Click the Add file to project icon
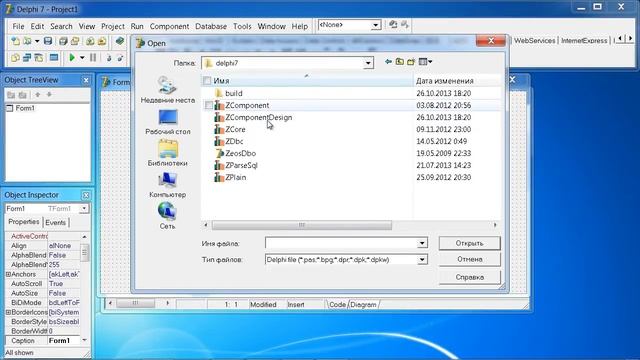The height and width of the screenshot is (360, 640). (x=90, y=41)
